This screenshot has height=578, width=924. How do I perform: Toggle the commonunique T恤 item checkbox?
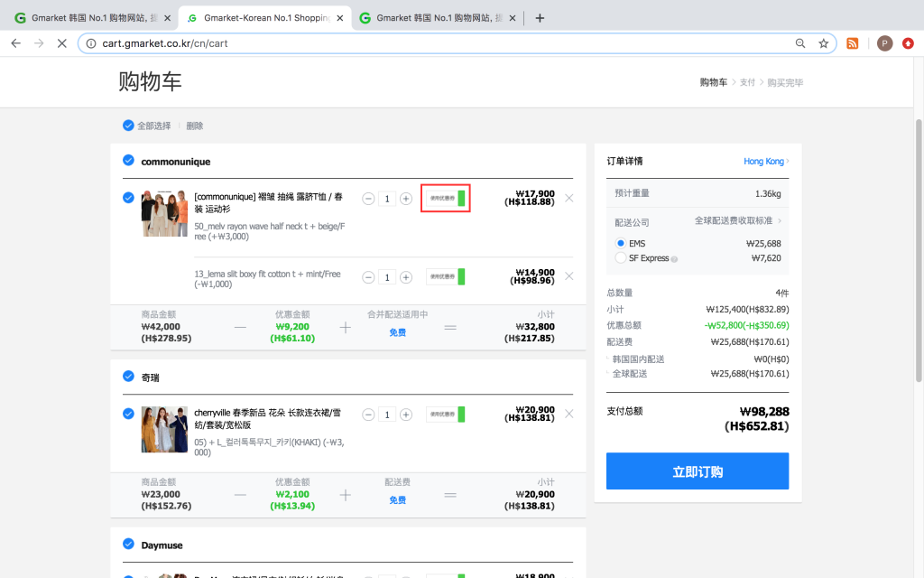pos(128,198)
